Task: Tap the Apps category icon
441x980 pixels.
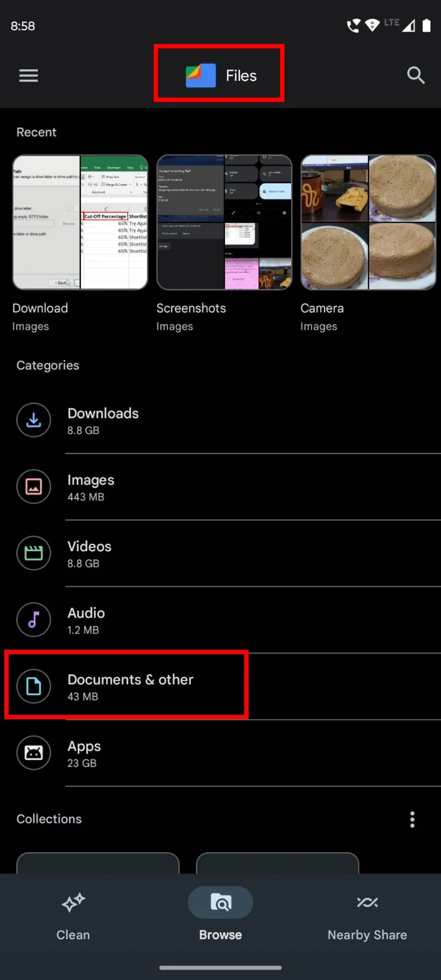Action: [34, 753]
